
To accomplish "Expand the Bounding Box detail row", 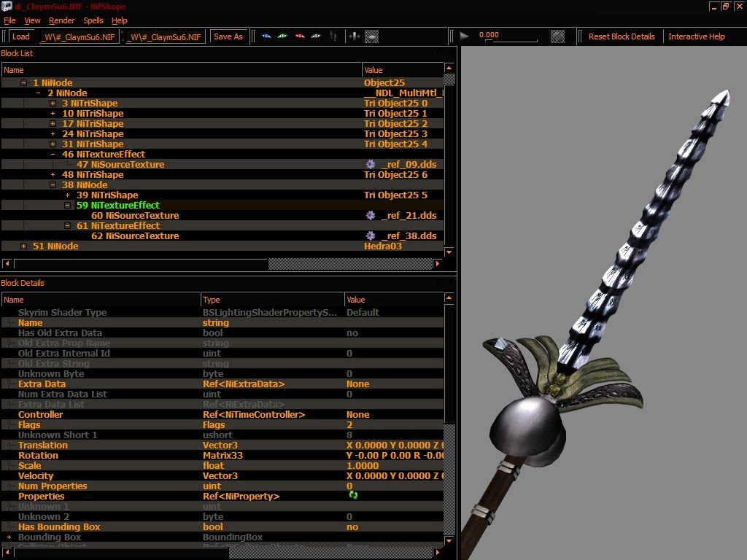I will pos(9,537).
